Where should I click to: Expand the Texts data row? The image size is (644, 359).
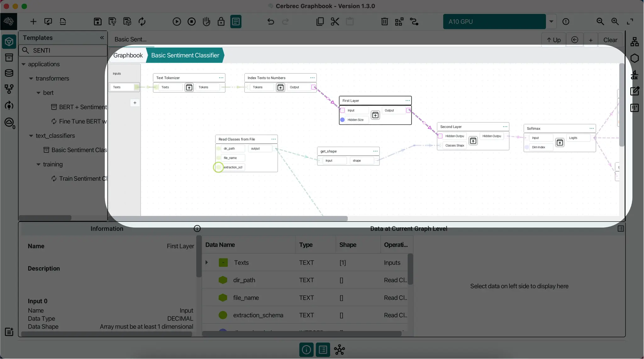pyautogui.click(x=207, y=262)
